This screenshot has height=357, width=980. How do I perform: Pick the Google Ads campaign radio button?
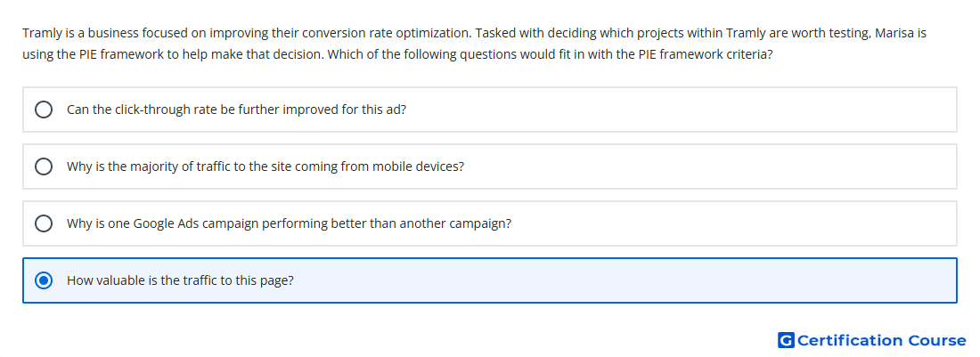coord(44,223)
